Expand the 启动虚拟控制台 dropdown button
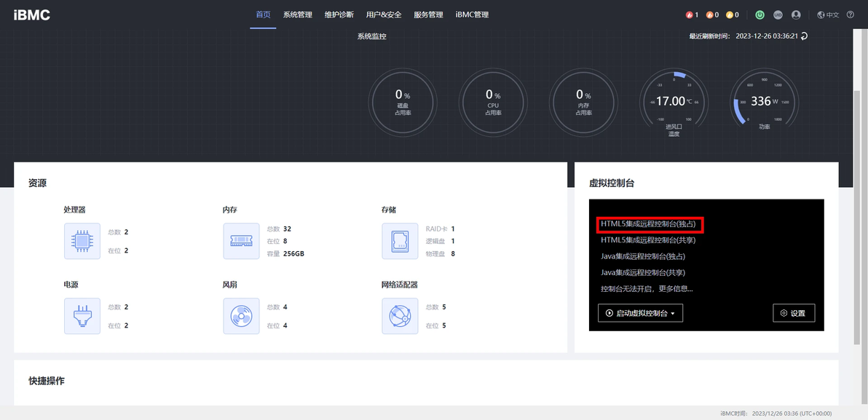Image resolution: width=868 pixels, height=420 pixels. (641, 313)
